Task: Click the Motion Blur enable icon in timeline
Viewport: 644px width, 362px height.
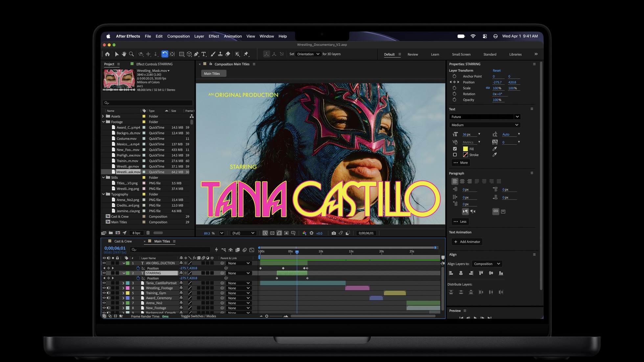Action: pyautogui.click(x=244, y=250)
